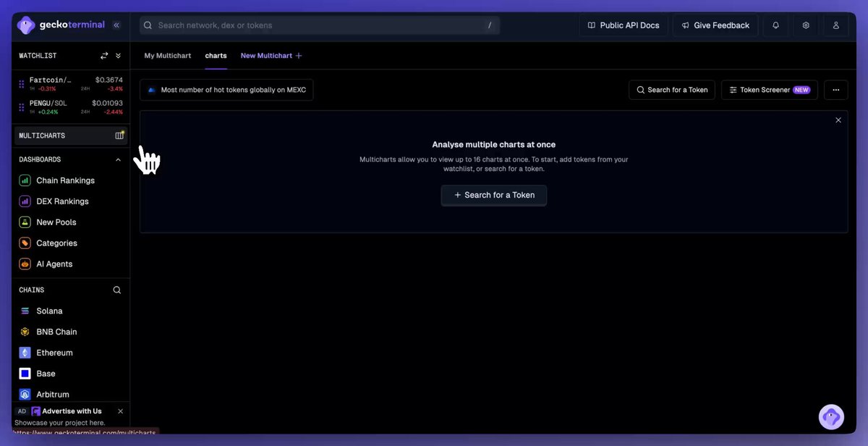Click the Search for a Token button
Image resolution: width=868 pixels, height=446 pixels.
tap(493, 195)
